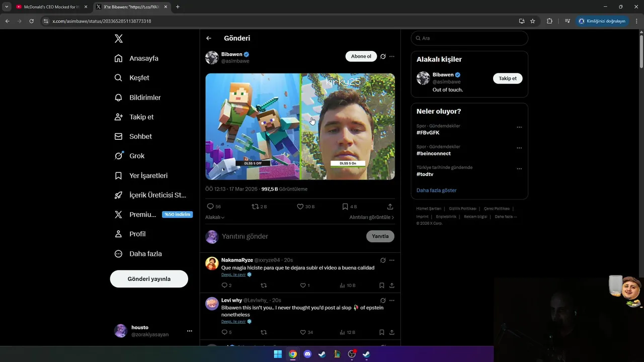Open Profil page
The width and height of the screenshot is (644, 362).
tap(130, 234)
